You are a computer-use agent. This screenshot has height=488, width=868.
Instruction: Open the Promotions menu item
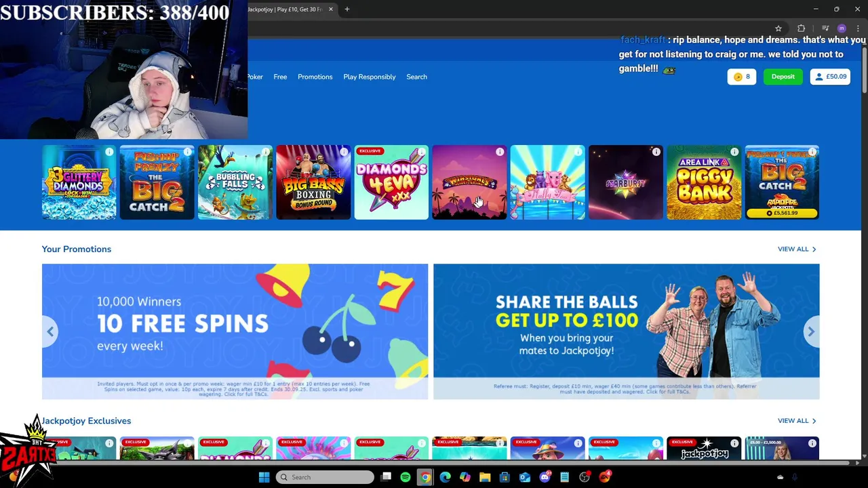[315, 77]
